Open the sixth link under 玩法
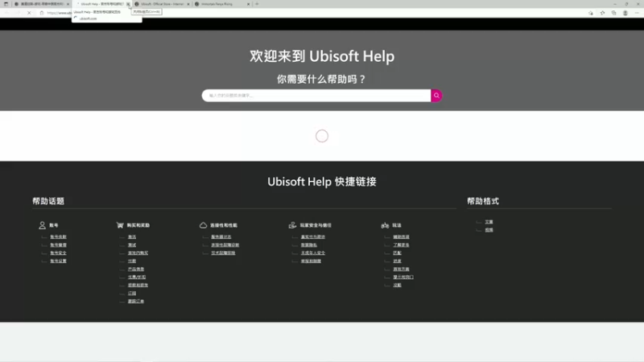Image resolution: width=644 pixels, height=362 pixels. point(403,277)
